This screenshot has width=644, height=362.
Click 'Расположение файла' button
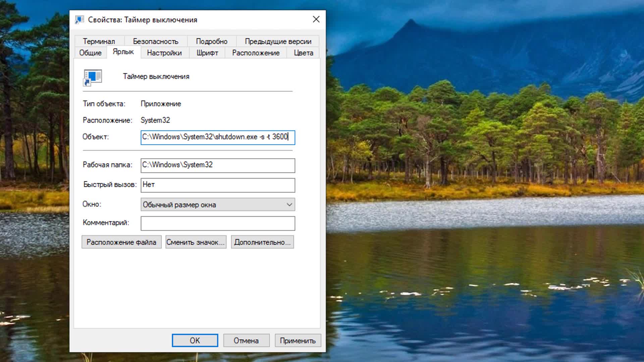[x=121, y=242]
